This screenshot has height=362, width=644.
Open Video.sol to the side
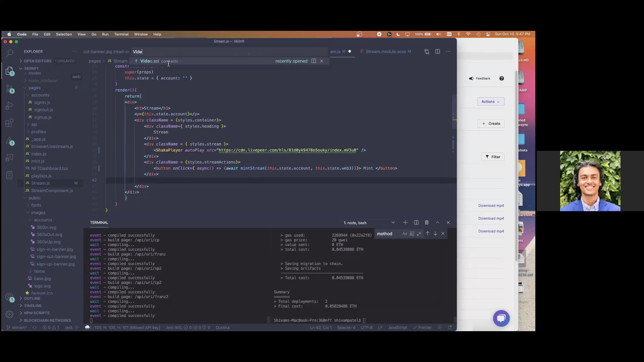(x=314, y=61)
